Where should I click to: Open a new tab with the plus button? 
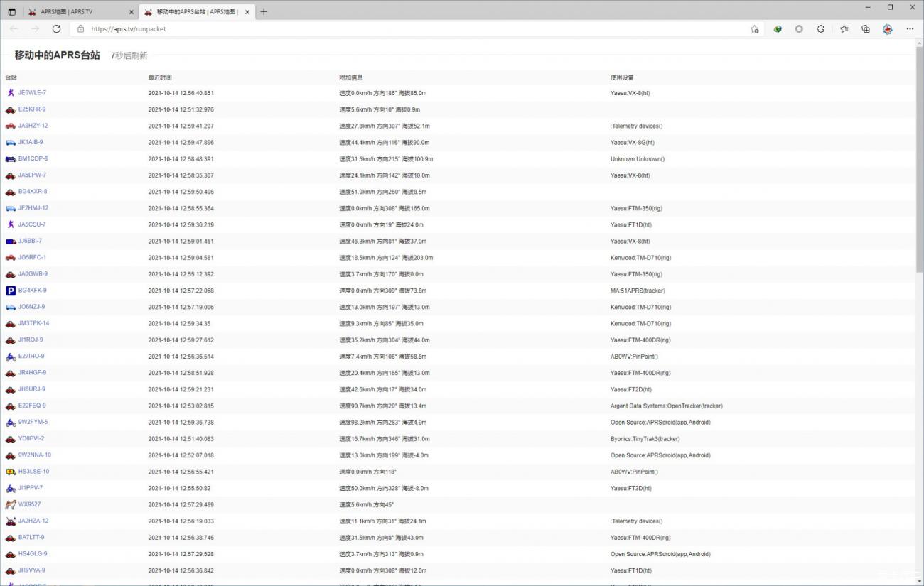point(264,11)
